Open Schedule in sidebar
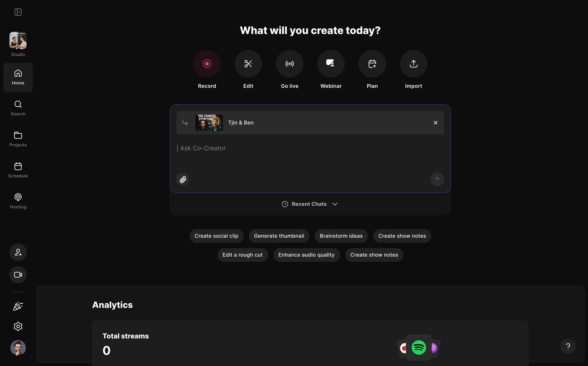 coord(18,170)
